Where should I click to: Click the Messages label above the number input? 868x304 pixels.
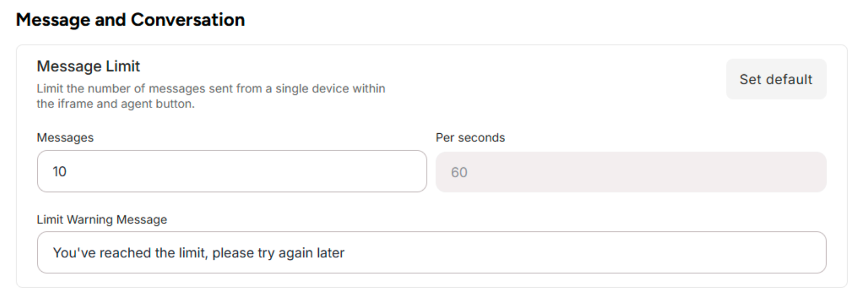tap(65, 137)
